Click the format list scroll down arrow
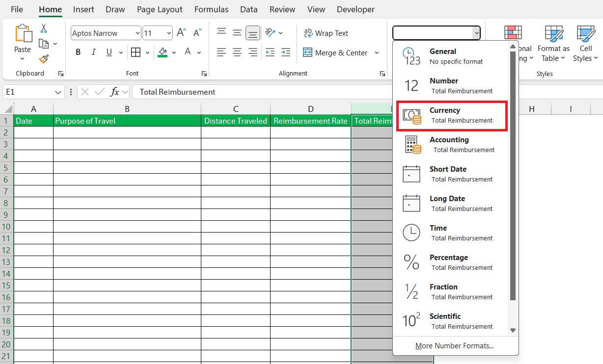The image size is (603, 364). coord(513,330)
